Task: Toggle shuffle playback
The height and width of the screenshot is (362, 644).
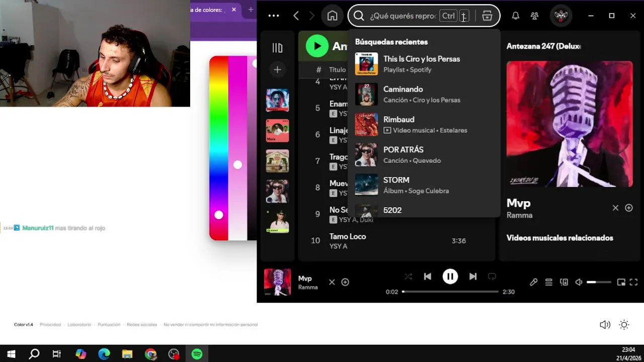Action: (408, 277)
